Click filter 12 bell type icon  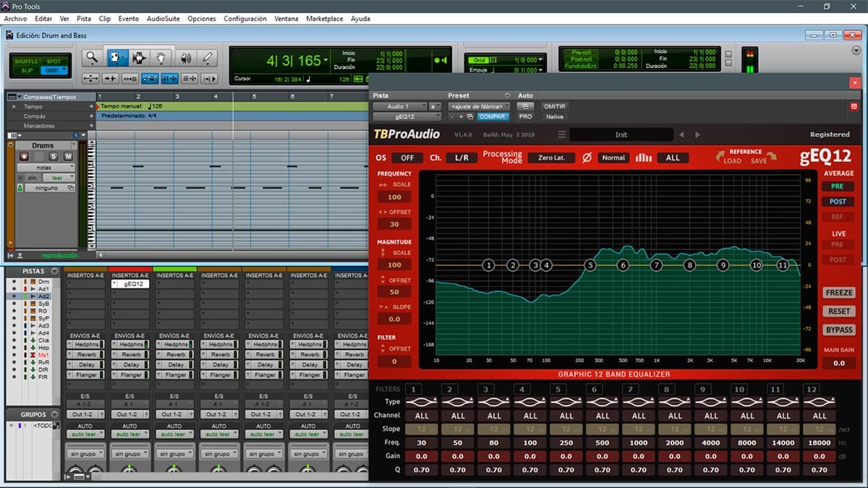pyautogui.click(x=820, y=402)
